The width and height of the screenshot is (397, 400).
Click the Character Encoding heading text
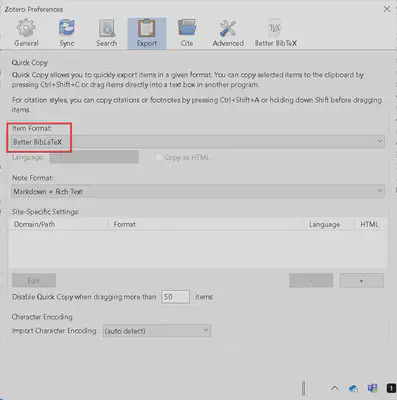tap(42, 317)
